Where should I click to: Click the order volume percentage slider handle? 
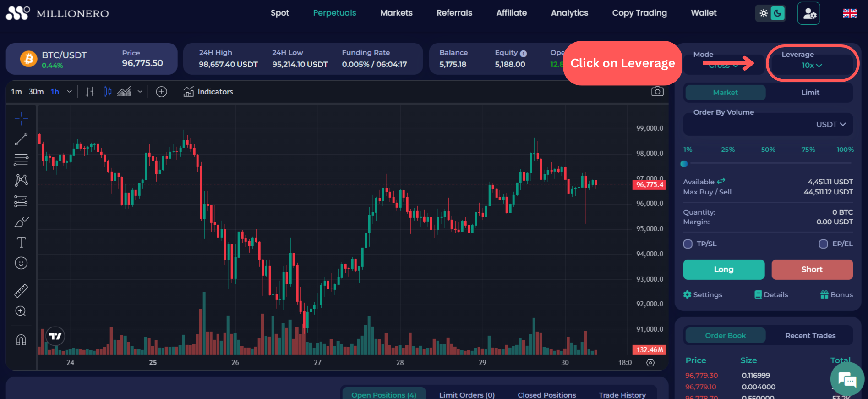coord(684,164)
